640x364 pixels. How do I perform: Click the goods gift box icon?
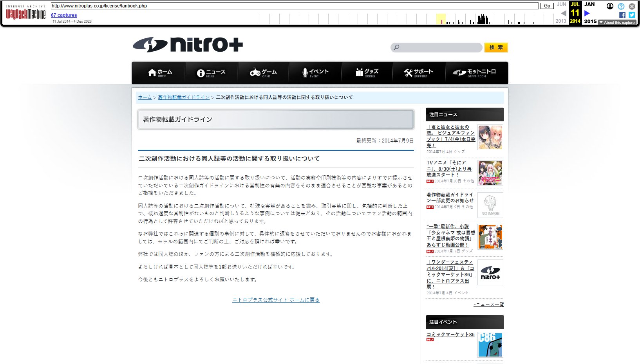tap(360, 72)
